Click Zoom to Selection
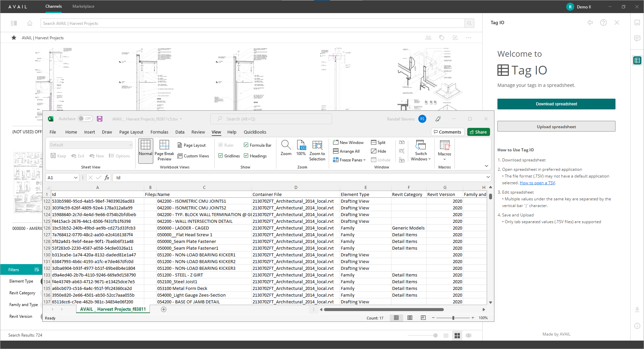Viewport: 644px width, 349px height. tap(317, 150)
